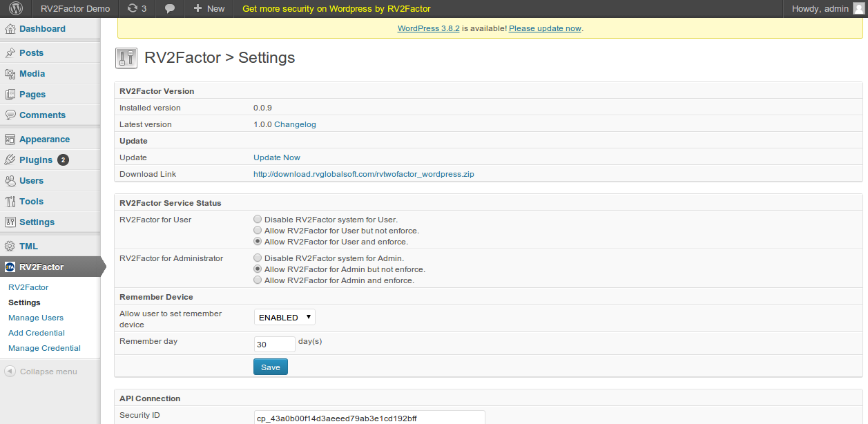Click the updates refresh icon
Screen dimensions: 868x424
(133, 8)
